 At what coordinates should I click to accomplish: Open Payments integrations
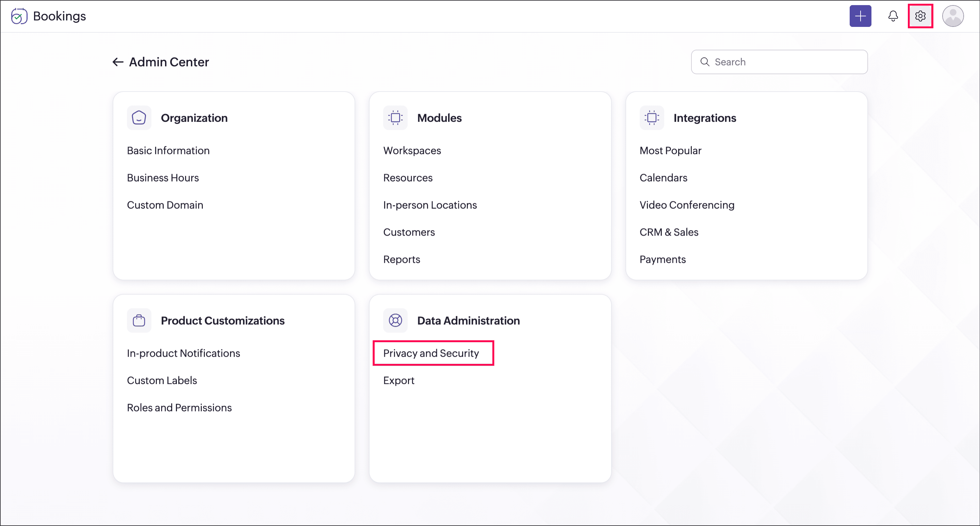tap(663, 259)
